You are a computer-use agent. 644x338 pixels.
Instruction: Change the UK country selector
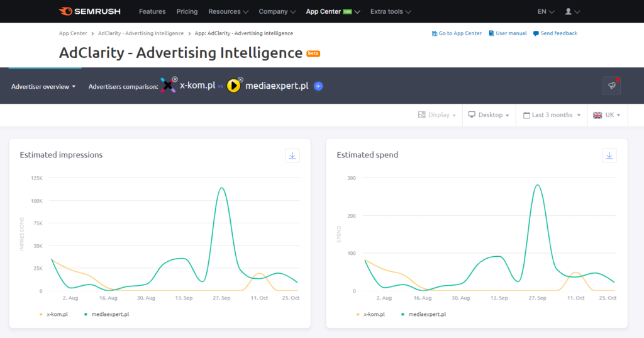point(607,115)
